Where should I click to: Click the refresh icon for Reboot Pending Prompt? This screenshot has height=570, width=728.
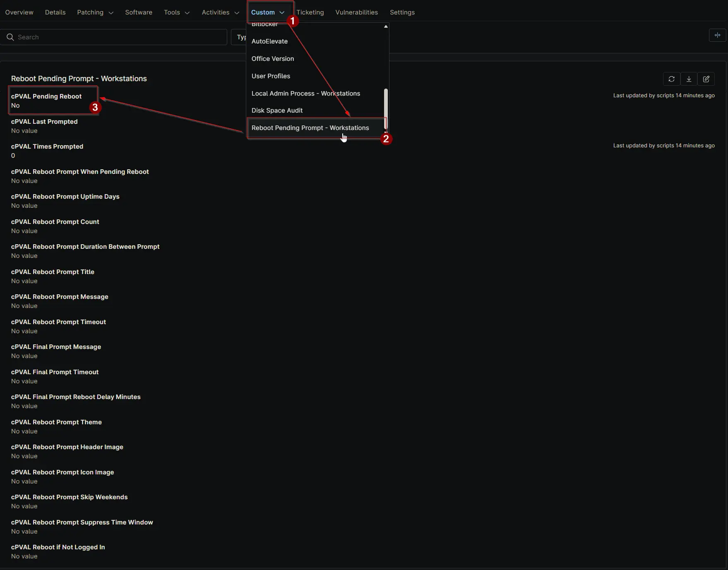point(671,79)
